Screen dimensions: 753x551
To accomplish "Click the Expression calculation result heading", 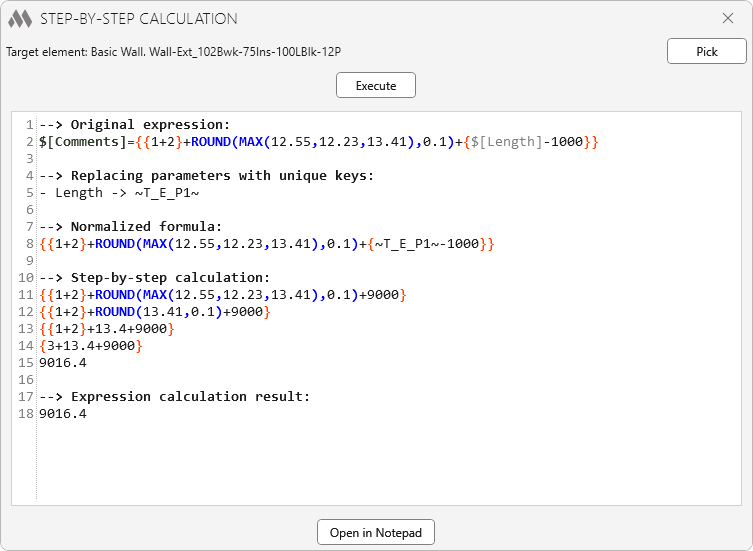I will 175,397.
